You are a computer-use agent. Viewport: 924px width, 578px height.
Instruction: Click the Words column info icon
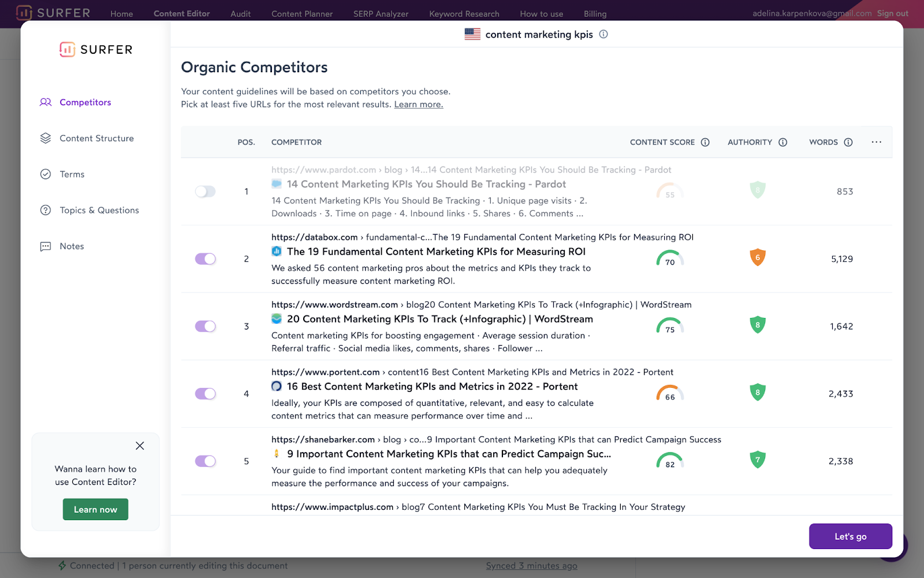(848, 142)
